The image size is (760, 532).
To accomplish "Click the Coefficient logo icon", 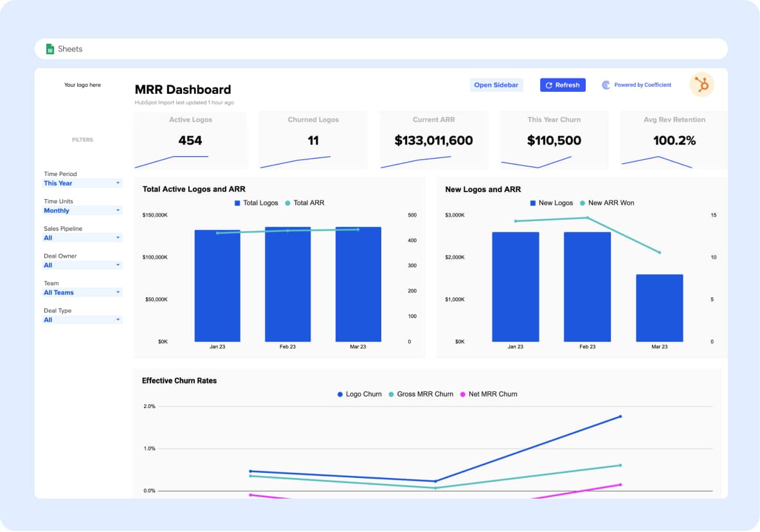I will click(x=606, y=85).
